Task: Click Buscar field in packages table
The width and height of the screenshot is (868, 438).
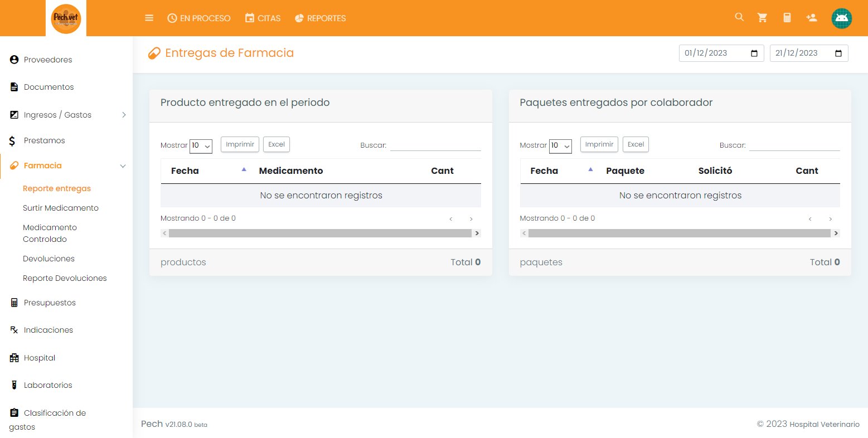Action: pos(794,145)
